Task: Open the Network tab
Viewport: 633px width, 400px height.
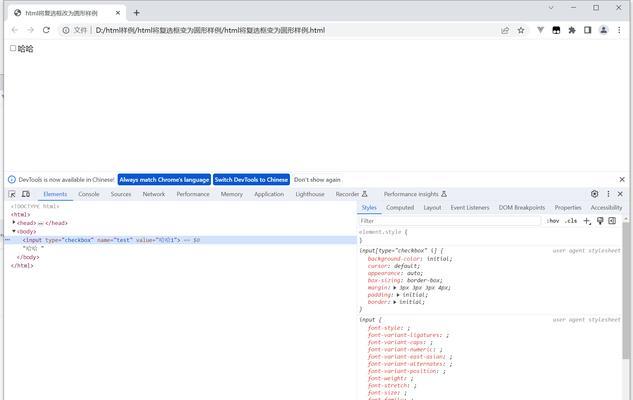Action: point(154,194)
